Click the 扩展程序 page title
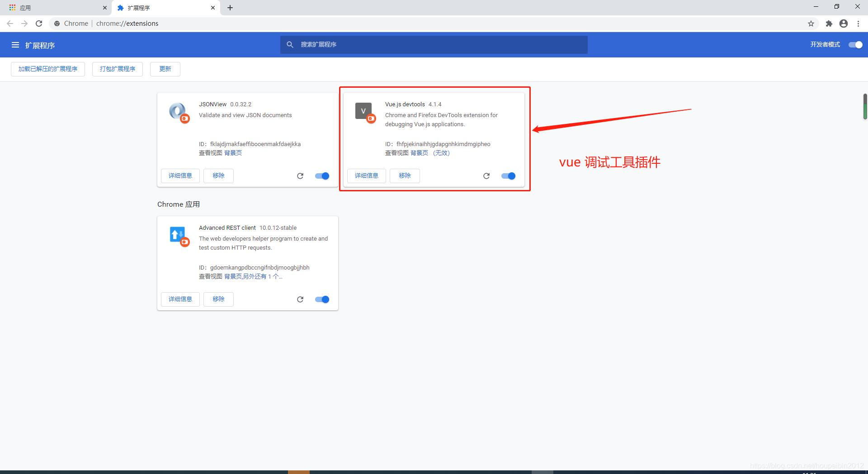This screenshot has height=474, width=868. pyautogui.click(x=40, y=45)
